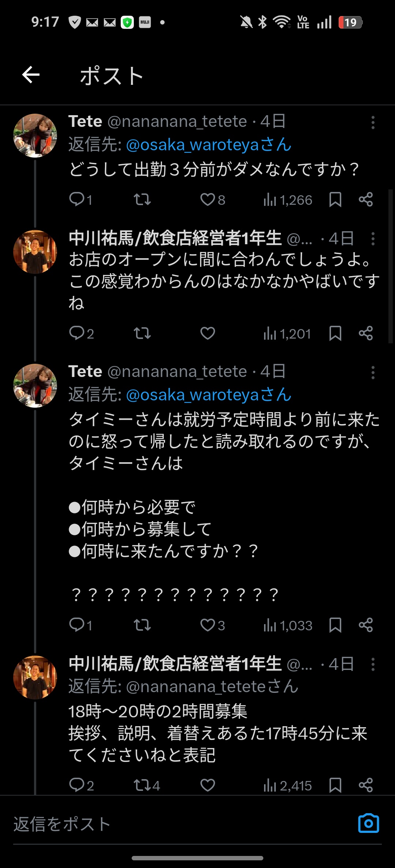The height and width of the screenshot is (868, 395).
Task: Open Tete's avatar on the first post
Action: (35, 136)
